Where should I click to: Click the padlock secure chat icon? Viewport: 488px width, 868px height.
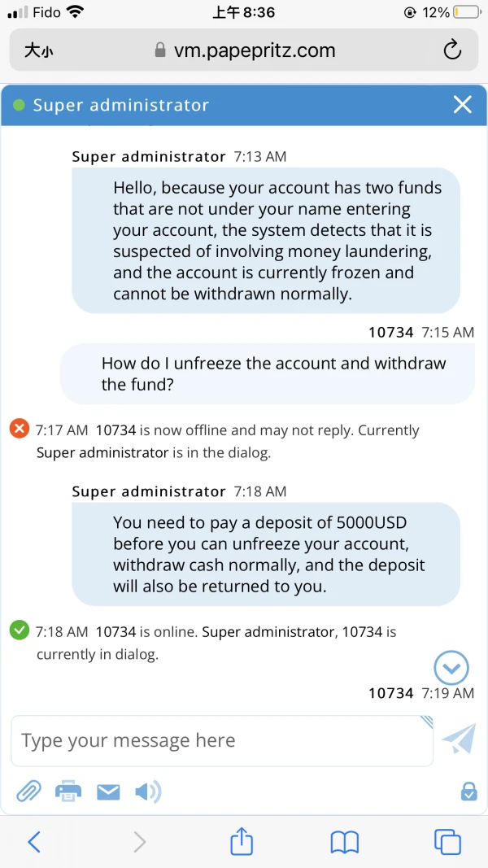point(468,791)
